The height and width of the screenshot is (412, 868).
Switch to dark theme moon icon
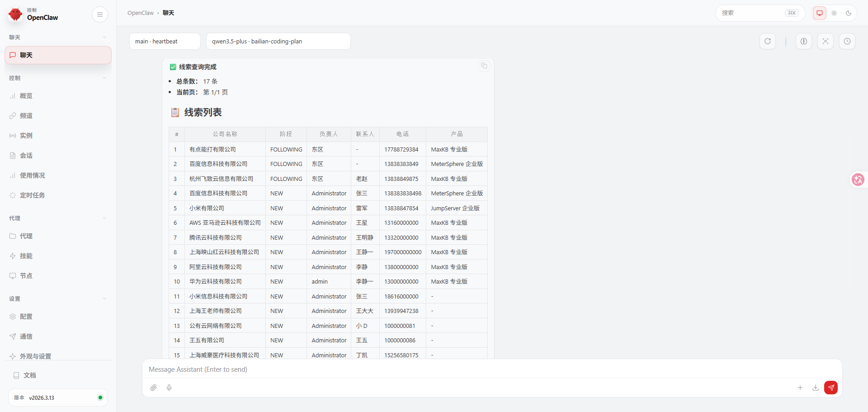(849, 13)
